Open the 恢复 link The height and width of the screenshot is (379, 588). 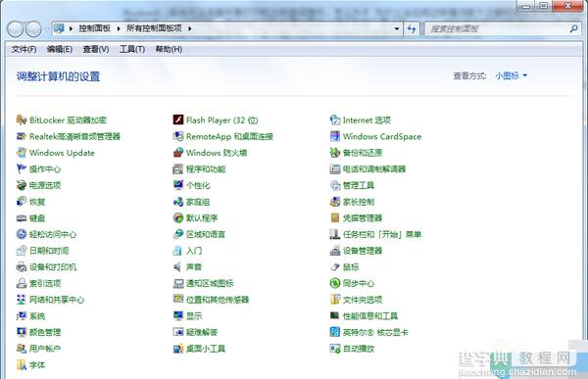37,202
